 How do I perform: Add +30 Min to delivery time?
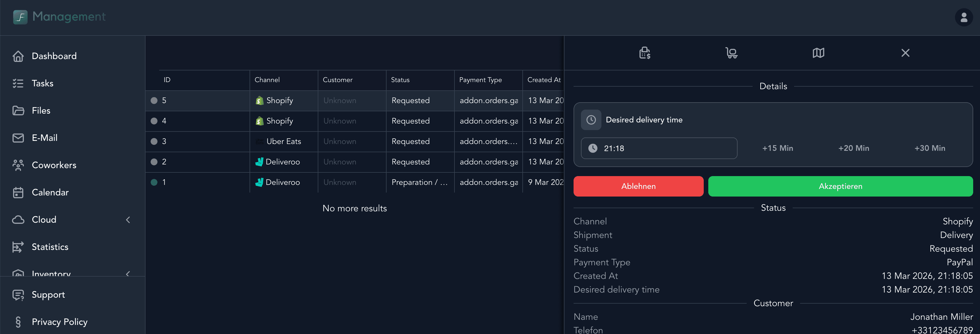pyautogui.click(x=930, y=148)
